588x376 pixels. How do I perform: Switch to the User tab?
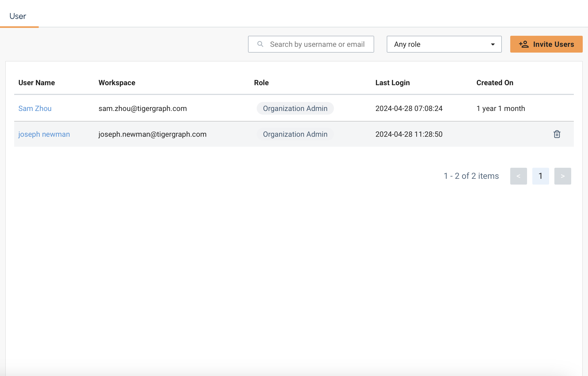[18, 16]
